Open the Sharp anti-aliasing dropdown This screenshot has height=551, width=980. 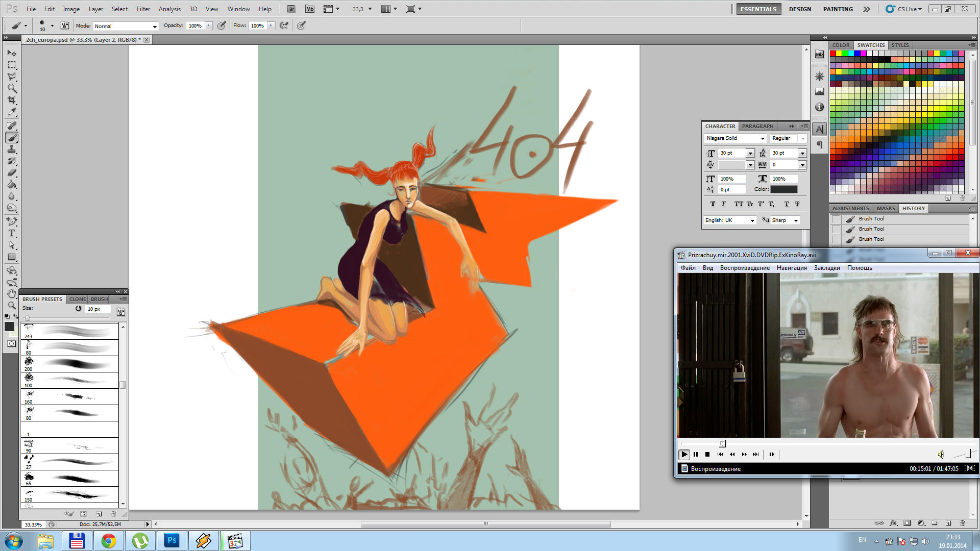(785, 220)
